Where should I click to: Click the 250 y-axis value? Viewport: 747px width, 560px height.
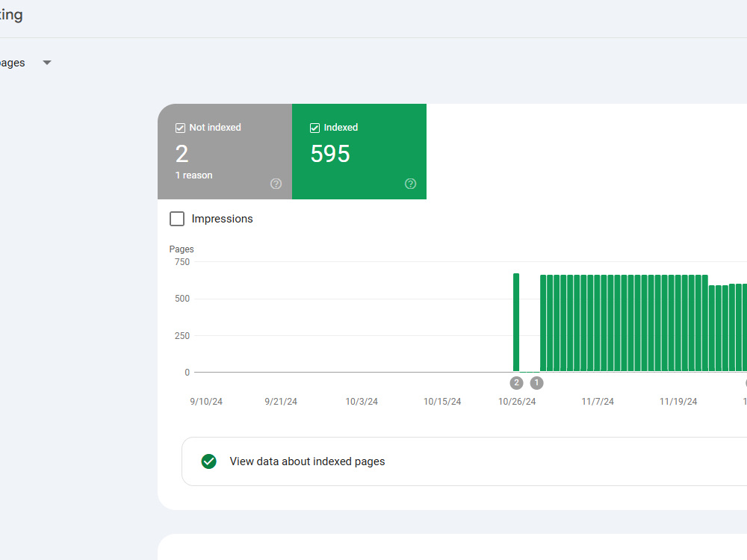click(x=182, y=336)
